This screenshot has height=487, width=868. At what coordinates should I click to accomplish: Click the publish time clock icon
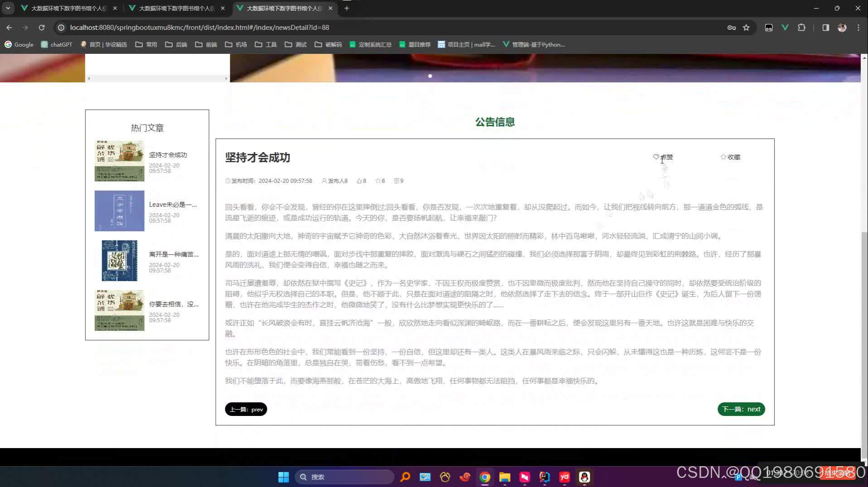(x=228, y=181)
